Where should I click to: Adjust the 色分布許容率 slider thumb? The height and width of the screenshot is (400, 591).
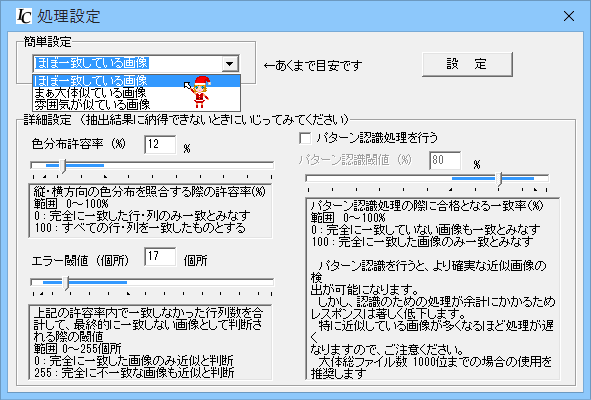tap(63, 166)
